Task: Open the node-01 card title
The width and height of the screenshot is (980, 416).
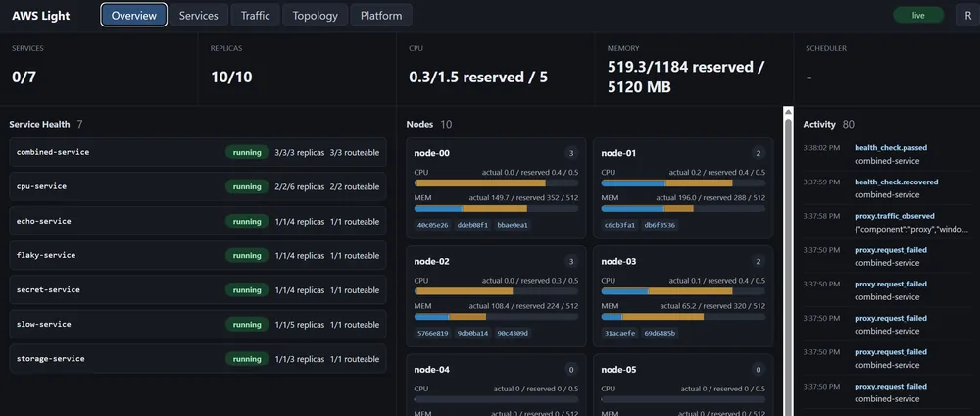Action: point(618,153)
